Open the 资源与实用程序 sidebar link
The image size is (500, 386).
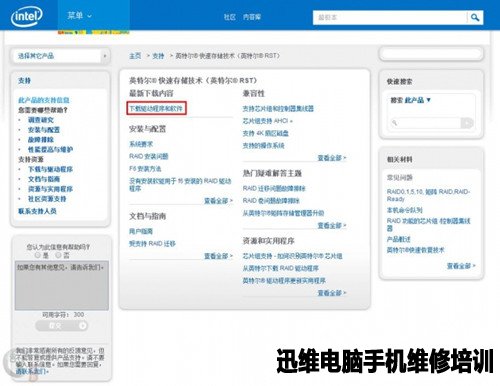coord(50,189)
